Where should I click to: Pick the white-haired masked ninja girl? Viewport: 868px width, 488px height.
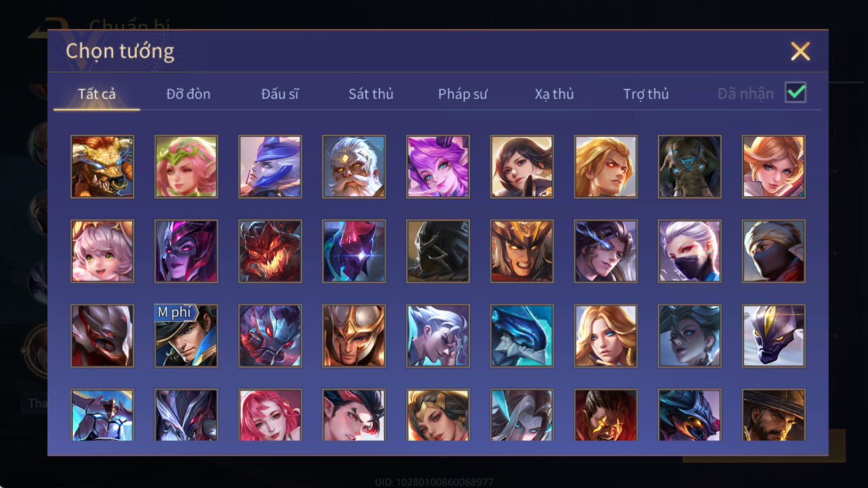pyautogui.click(x=690, y=251)
